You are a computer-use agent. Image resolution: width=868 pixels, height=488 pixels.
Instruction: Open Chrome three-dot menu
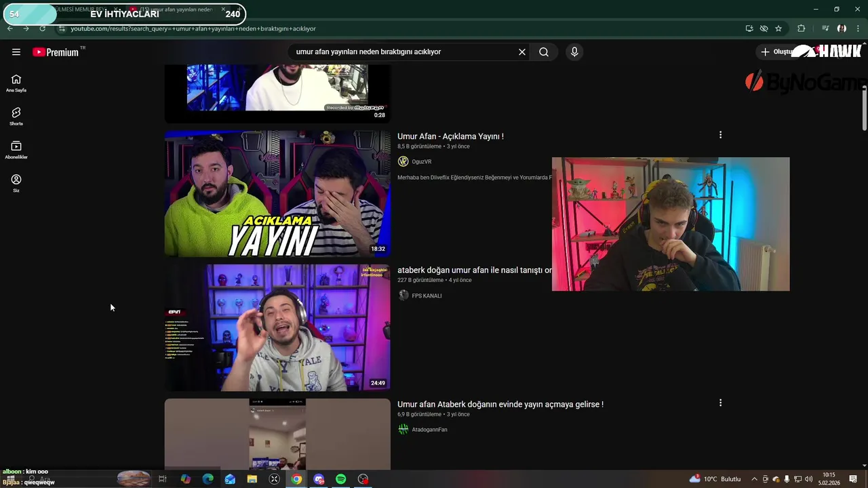point(858,28)
